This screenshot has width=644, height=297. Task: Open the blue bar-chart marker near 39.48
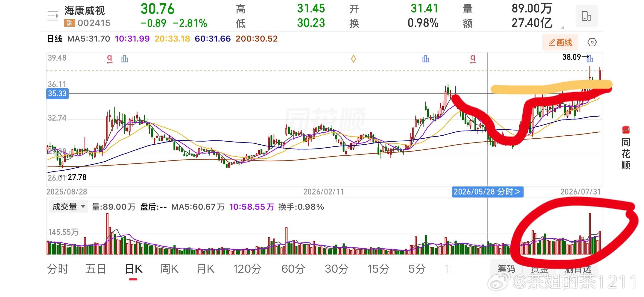click(125, 59)
